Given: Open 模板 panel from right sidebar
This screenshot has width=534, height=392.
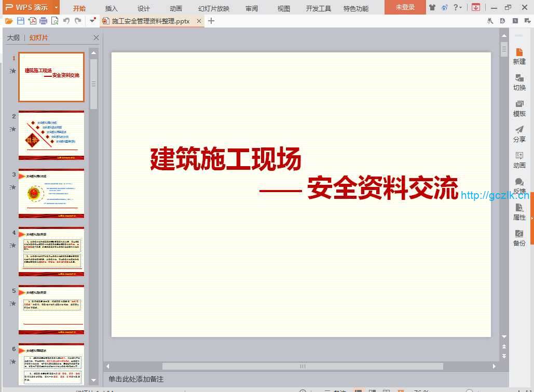Looking at the screenshot, I should pyautogui.click(x=519, y=108).
